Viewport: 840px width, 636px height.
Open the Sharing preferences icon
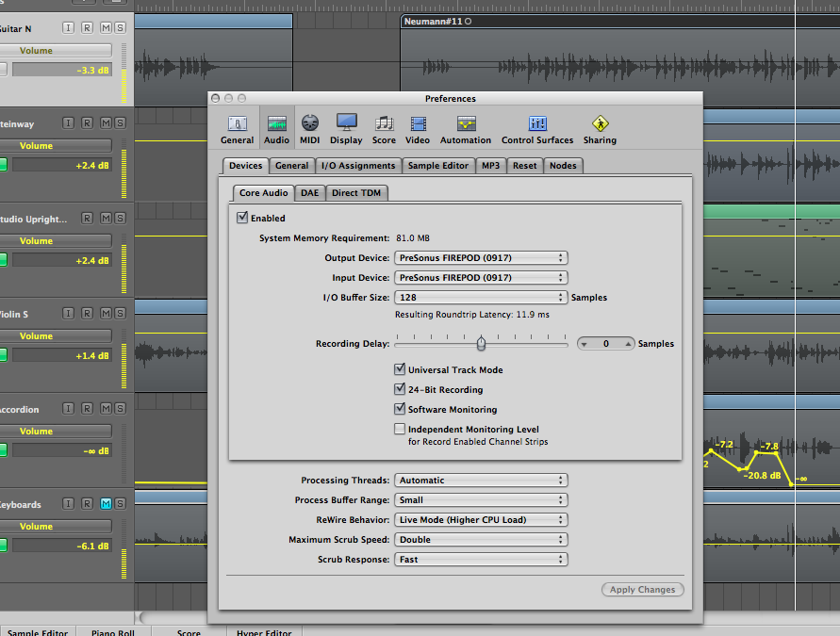(x=600, y=129)
